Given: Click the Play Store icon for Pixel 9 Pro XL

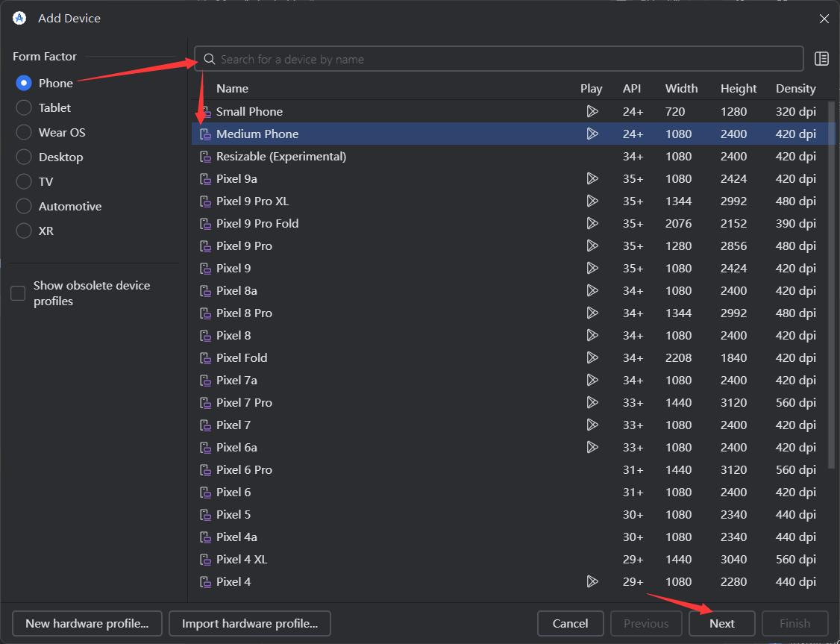Looking at the screenshot, I should pos(592,201).
